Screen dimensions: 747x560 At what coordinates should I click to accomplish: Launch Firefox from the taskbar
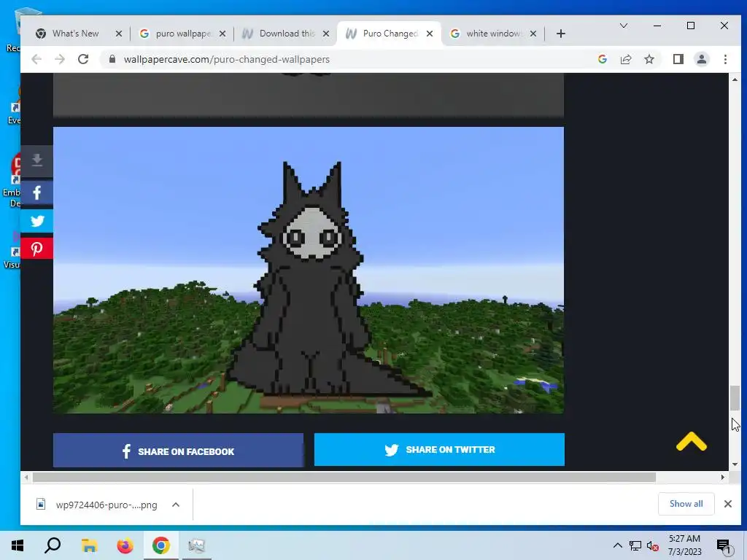(x=125, y=545)
